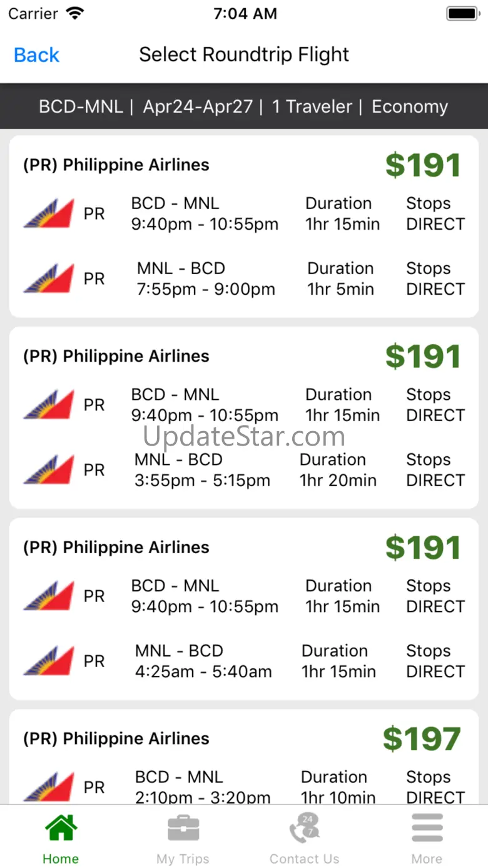Viewport: 488px width, 868px height.
Task: Select flight returning 4:25am - 5:40am
Action: tap(203, 671)
